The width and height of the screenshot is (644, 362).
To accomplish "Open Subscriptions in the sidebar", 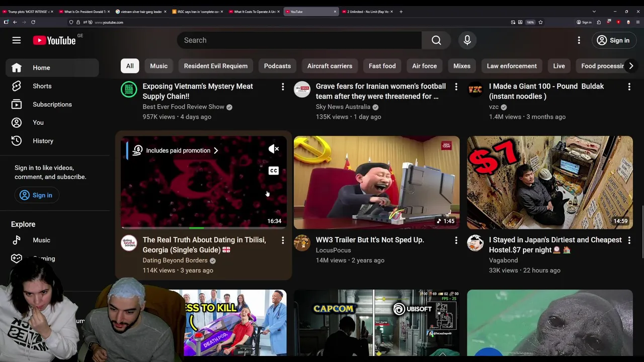I will [x=53, y=105].
